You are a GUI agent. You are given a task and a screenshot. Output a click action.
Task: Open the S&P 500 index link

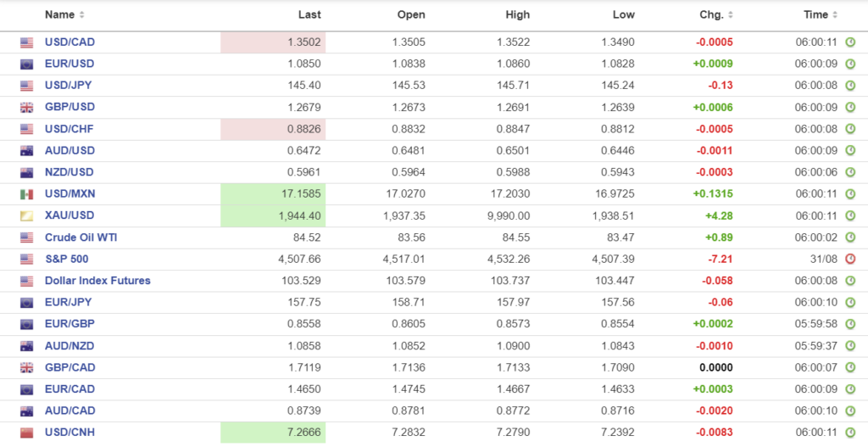66,259
